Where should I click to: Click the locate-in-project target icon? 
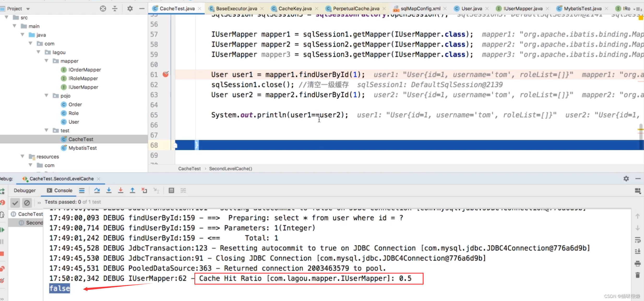(x=103, y=9)
